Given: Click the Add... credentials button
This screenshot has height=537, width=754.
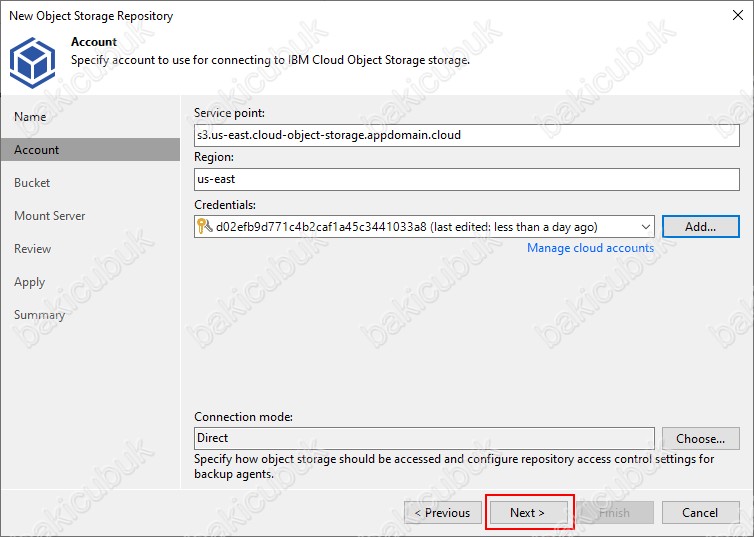Looking at the screenshot, I should click(x=700, y=226).
